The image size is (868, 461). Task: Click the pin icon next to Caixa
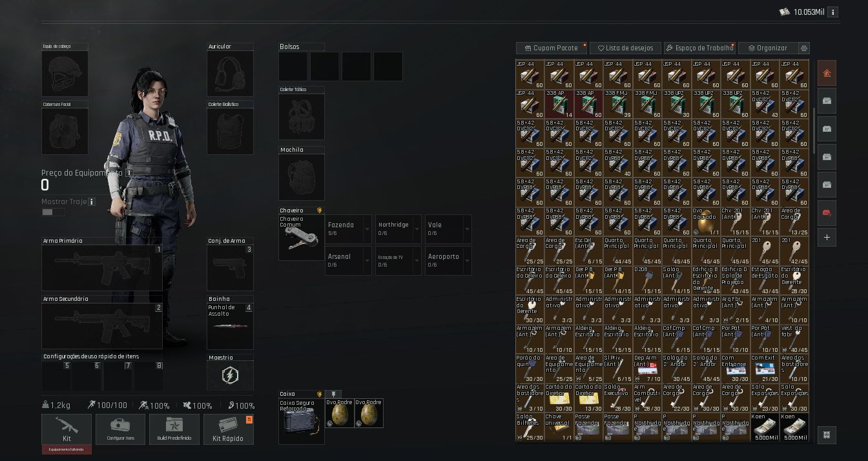[332, 394]
